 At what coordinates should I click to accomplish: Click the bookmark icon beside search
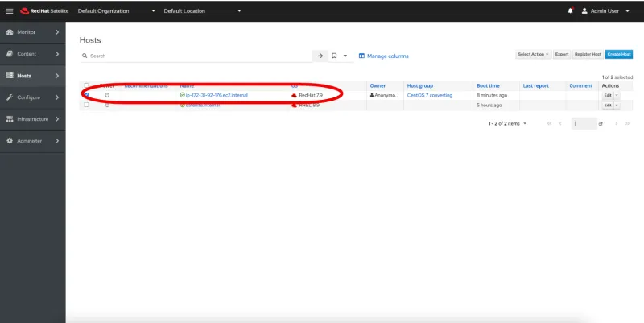click(x=335, y=56)
